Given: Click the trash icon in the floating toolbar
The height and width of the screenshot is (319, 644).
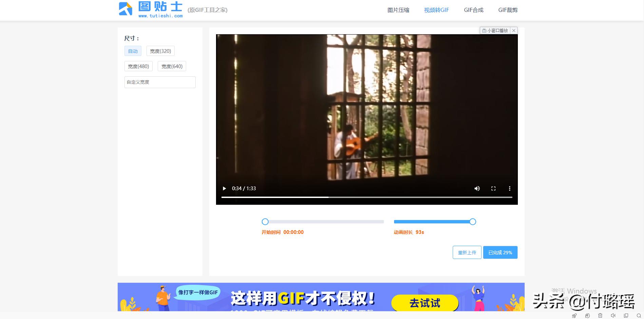Looking at the screenshot, I should pyautogui.click(x=600, y=316).
